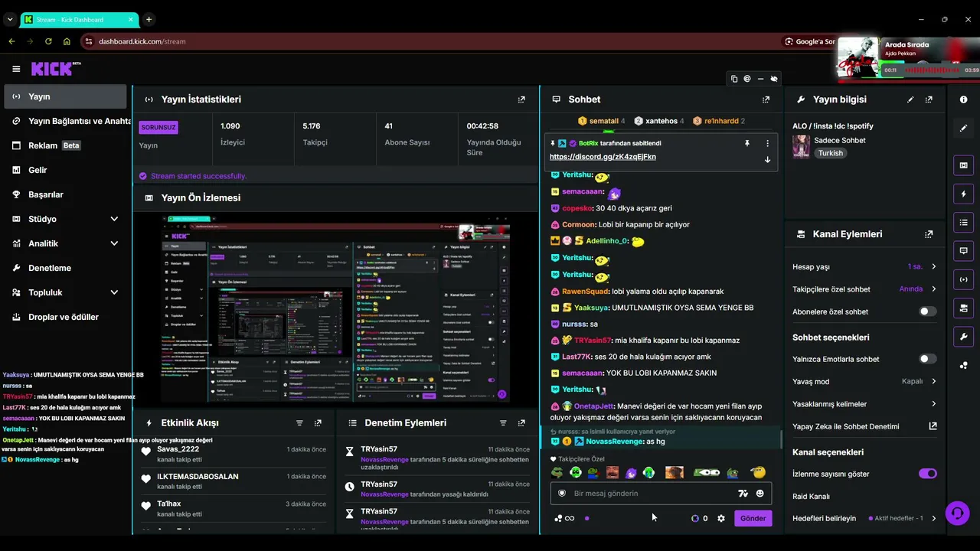Click the Turkish language tag
Viewport: 980px width, 551px height.
tap(830, 153)
